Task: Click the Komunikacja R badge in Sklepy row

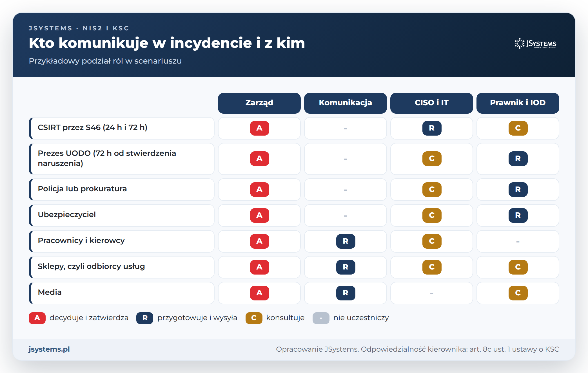Action: (x=346, y=267)
